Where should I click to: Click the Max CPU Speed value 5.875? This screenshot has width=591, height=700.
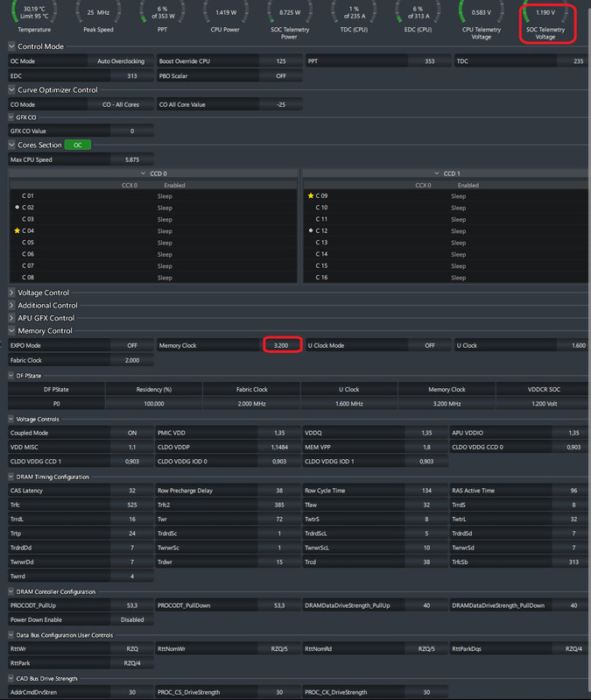tap(132, 159)
